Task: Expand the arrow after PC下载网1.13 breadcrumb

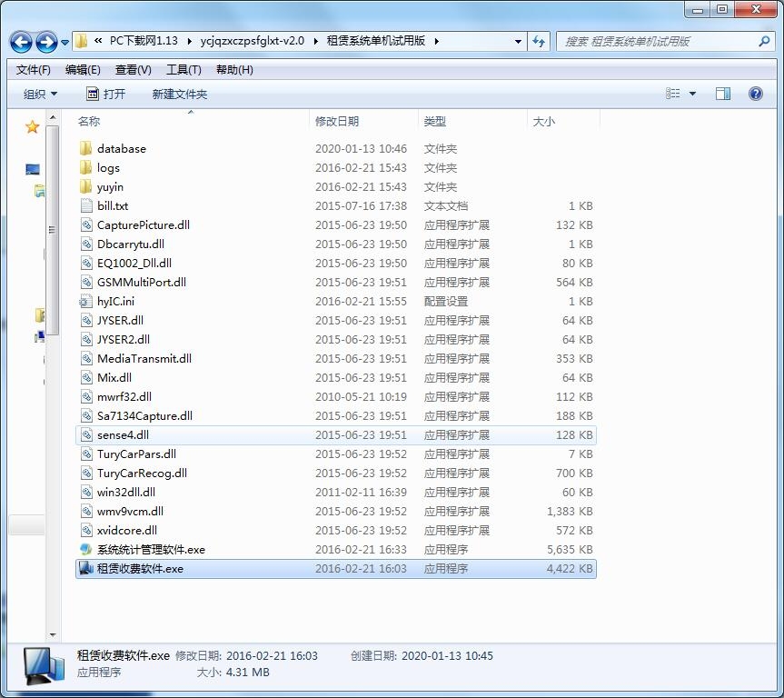Action: point(190,42)
